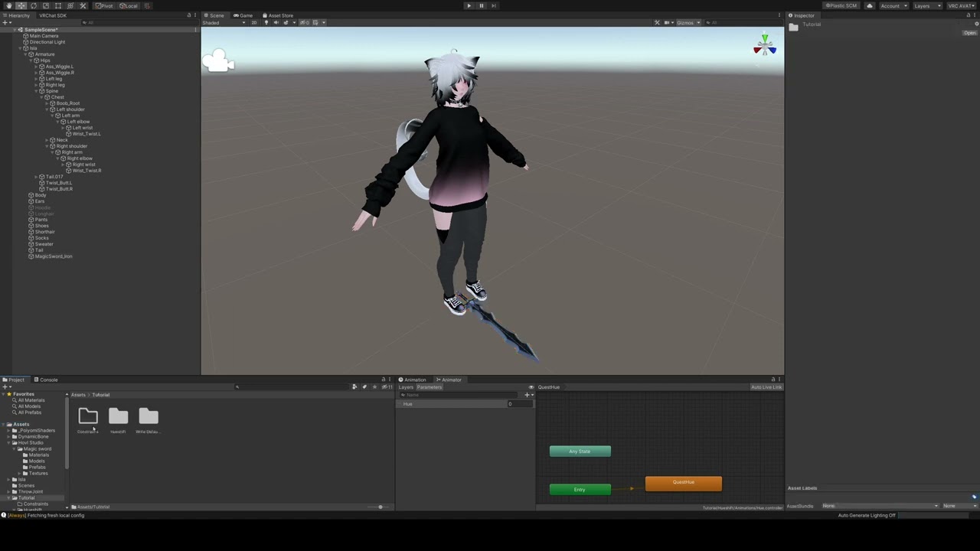Toggle Pivot handle position button
Viewport: 980px width, 551px height.
104,5
